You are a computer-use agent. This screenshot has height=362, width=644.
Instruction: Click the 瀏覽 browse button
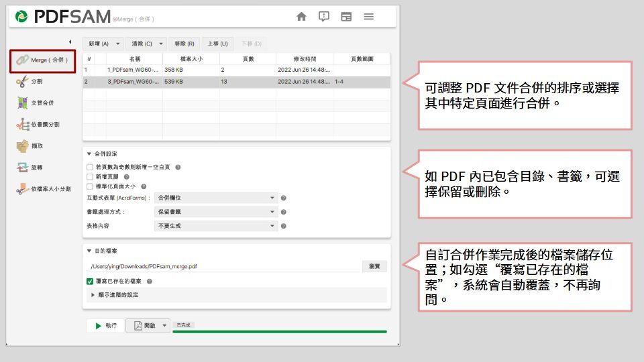coord(374,266)
